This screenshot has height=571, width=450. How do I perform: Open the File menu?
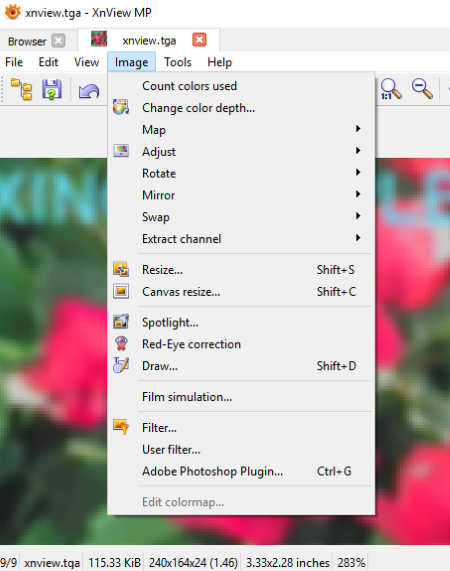click(14, 62)
